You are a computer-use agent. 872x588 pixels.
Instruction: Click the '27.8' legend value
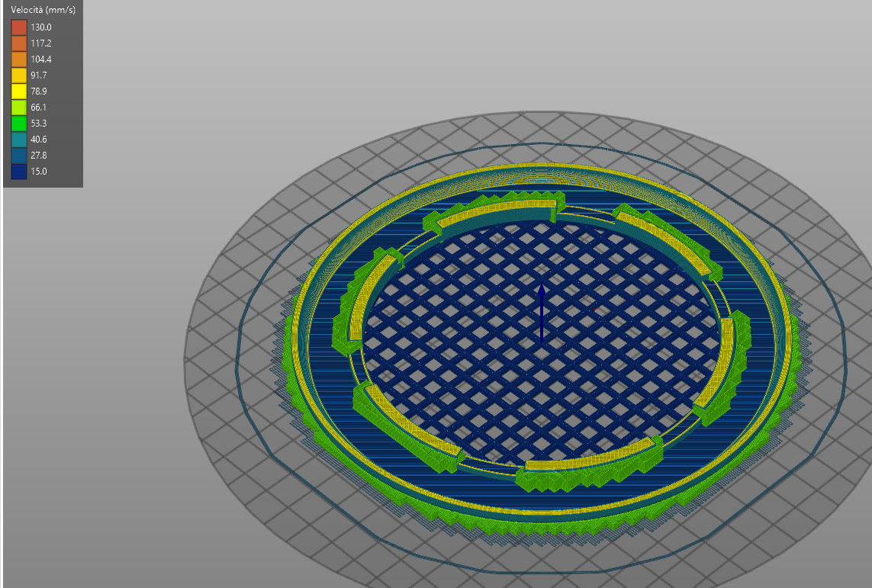(x=39, y=156)
